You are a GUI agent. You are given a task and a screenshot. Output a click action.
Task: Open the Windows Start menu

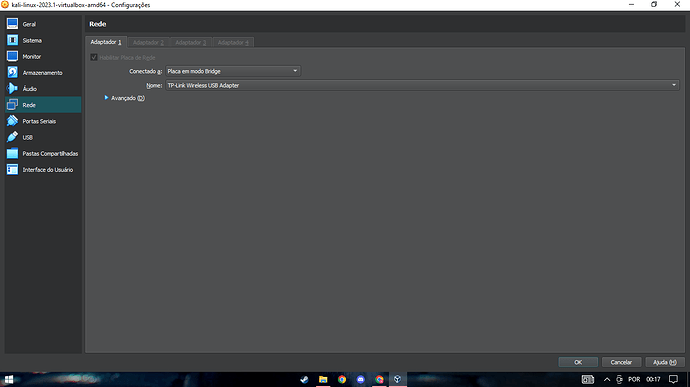(9, 379)
